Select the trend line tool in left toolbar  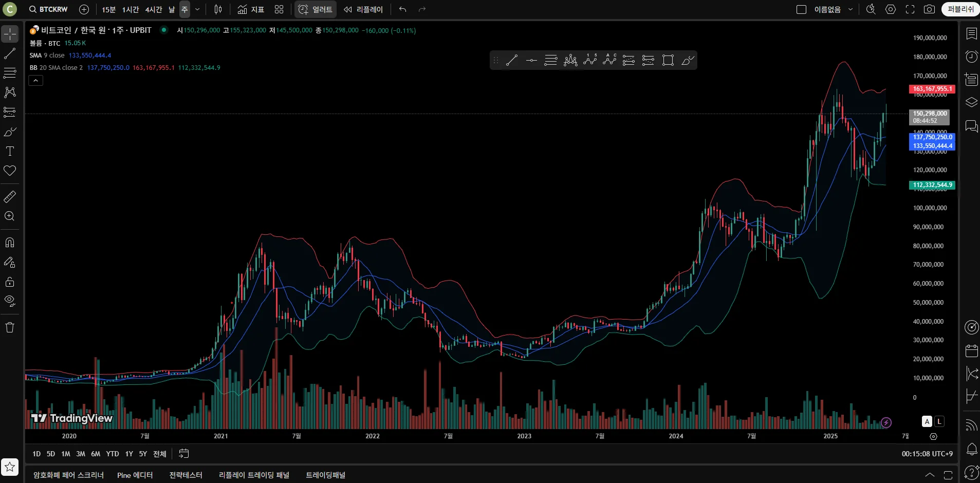10,53
